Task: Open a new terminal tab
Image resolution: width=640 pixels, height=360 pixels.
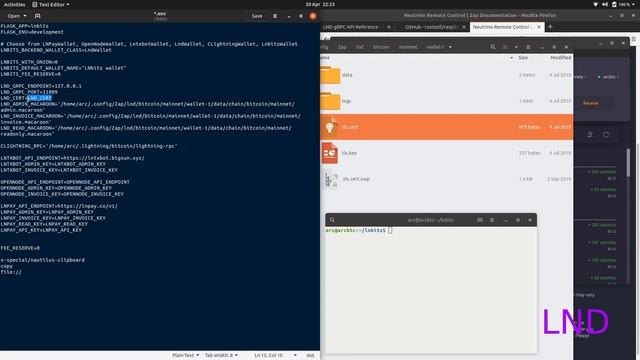Action: click(x=480, y=220)
